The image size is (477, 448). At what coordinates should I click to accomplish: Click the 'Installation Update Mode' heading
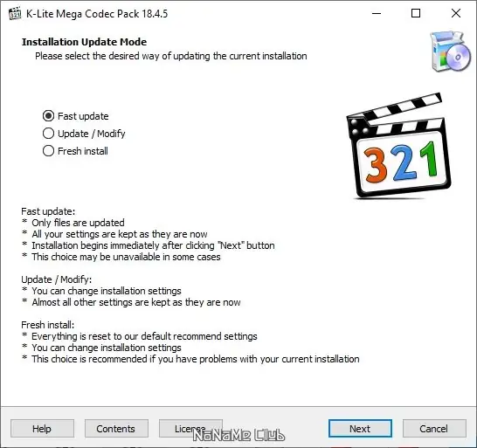[x=84, y=42]
